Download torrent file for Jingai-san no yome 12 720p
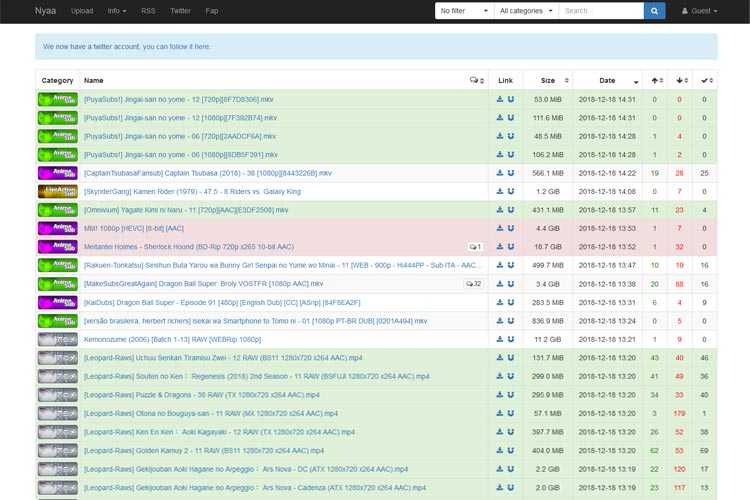Image resolution: width=750 pixels, height=500 pixels. pos(499,99)
